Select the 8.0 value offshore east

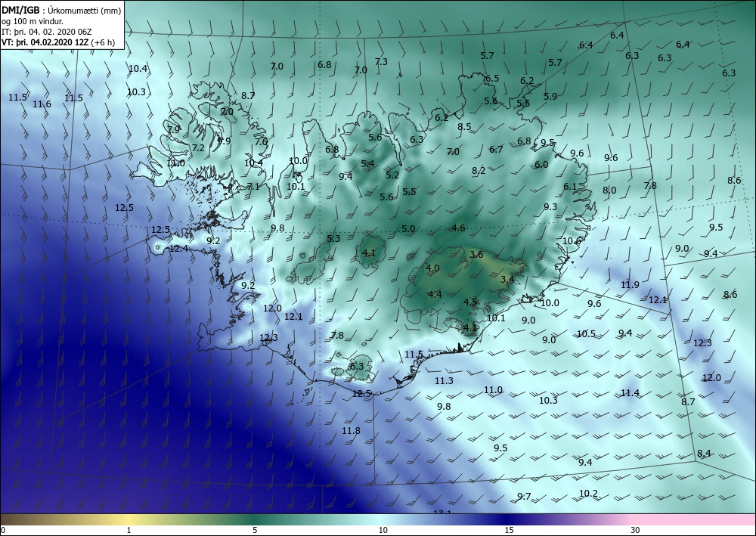click(x=609, y=190)
